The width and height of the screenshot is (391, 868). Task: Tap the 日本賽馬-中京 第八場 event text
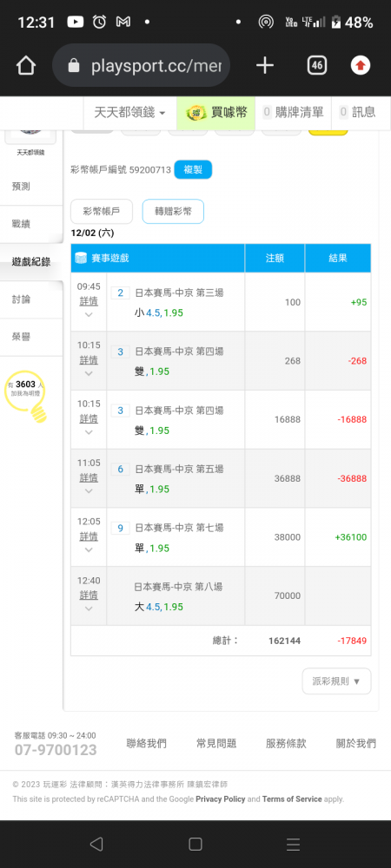[178, 587]
